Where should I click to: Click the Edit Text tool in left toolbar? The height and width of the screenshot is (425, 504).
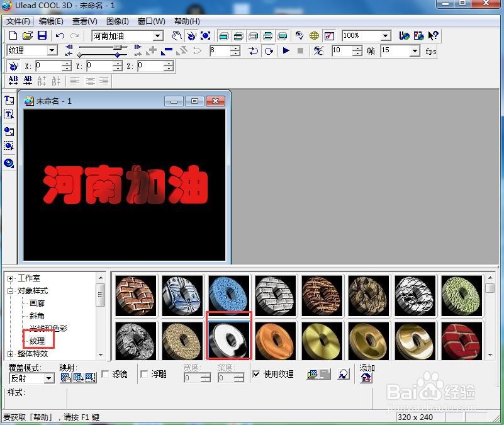pos(9,115)
